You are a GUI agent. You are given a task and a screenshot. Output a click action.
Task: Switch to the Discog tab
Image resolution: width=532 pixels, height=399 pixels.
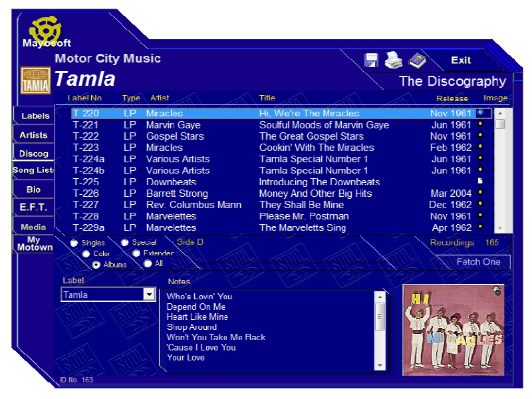point(33,154)
